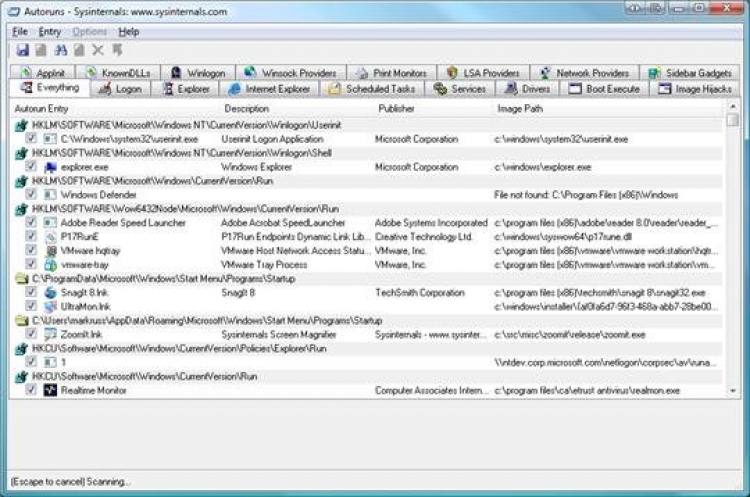
Task: Open the Image Hijacks tab
Action: click(x=695, y=89)
